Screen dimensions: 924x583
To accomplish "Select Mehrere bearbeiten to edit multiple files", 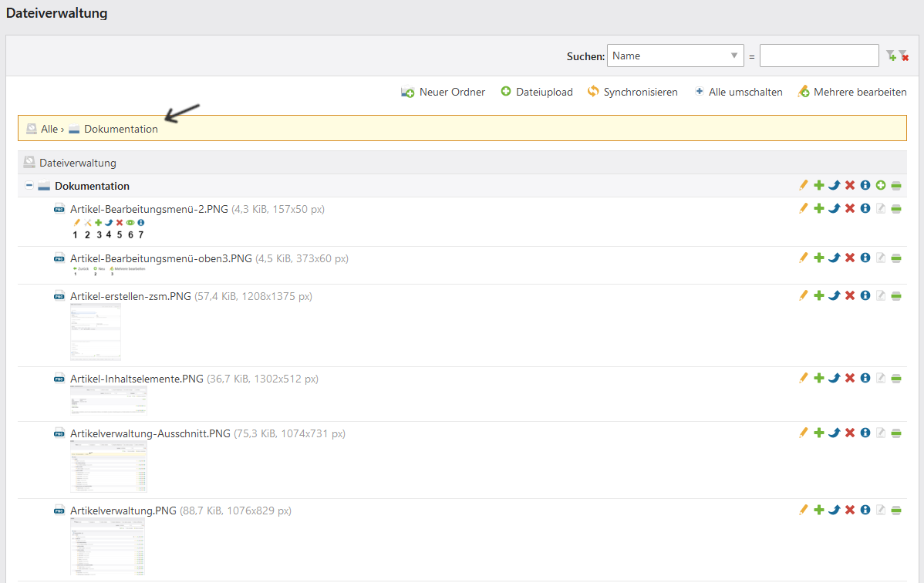I will (x=852, y=92).
